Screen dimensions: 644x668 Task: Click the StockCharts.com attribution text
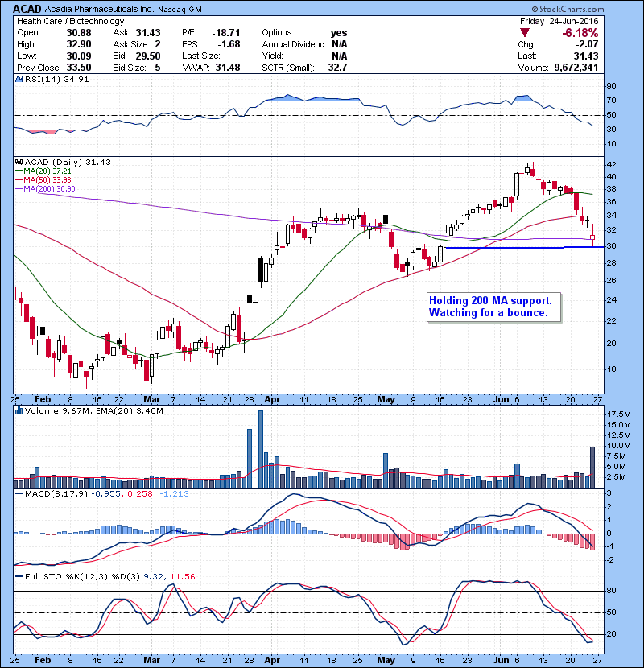pos(568,9)
